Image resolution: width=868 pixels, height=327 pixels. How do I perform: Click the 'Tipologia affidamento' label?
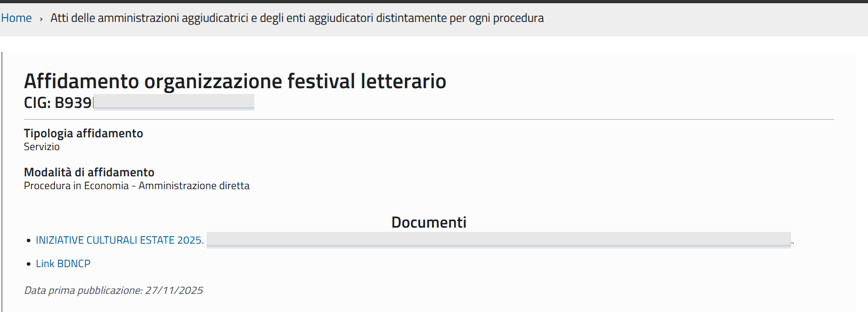[83, 134]
